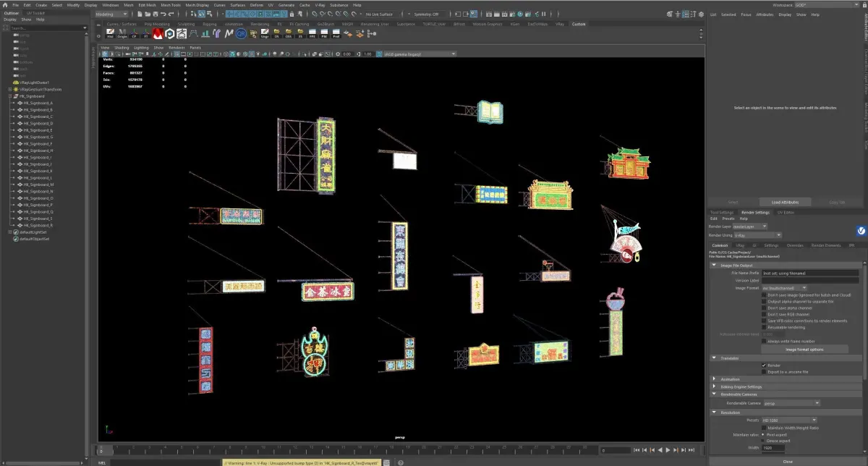Screen dimensions: 868x466
Task: Click the Load Attributes button
Action: tap(785, 202)
